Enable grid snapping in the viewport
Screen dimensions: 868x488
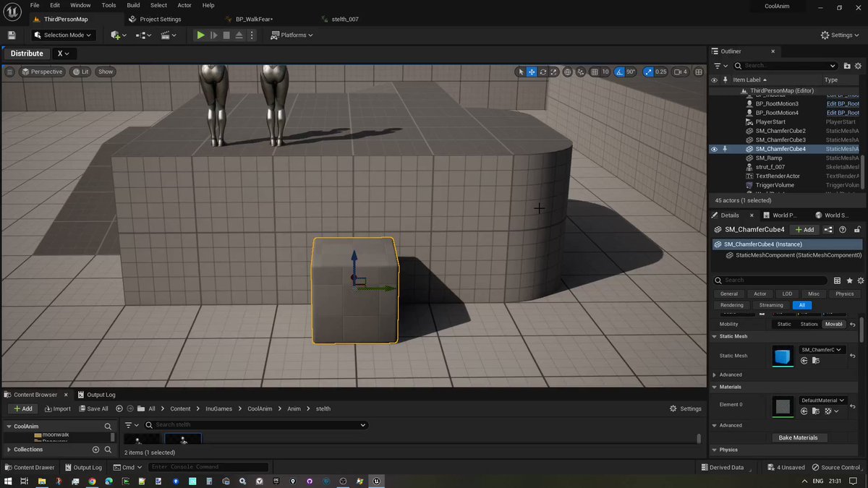[594, 72]
